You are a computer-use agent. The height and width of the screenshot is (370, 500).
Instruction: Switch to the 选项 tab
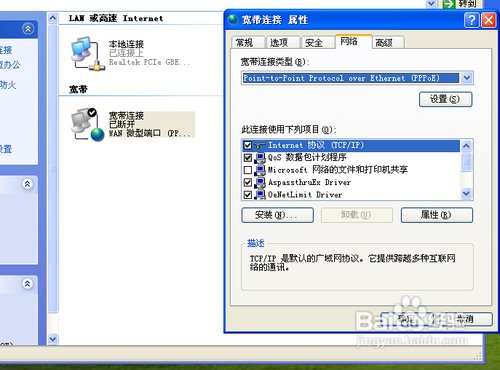coord(283,43)
